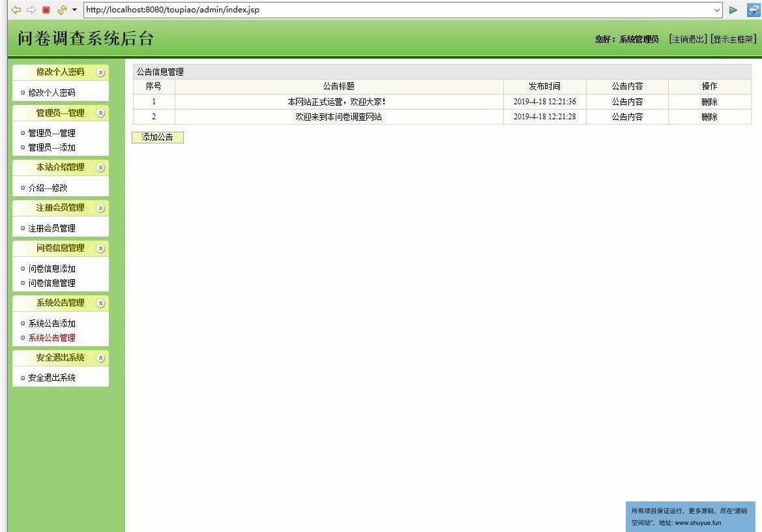Click the green Go arrow icon
Viewport: 762px width, 532px height.
[733, 10]
